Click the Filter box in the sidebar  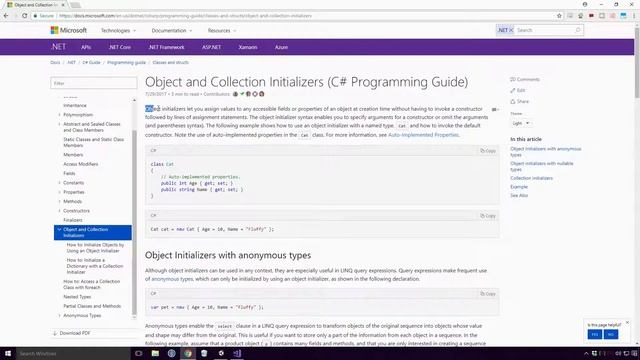94,83
